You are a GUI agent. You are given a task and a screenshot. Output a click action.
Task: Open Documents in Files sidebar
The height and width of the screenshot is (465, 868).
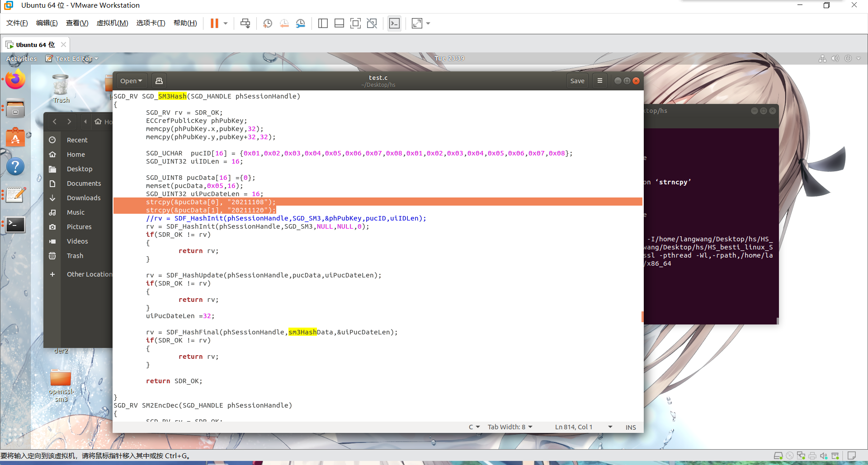pos(79,183)
